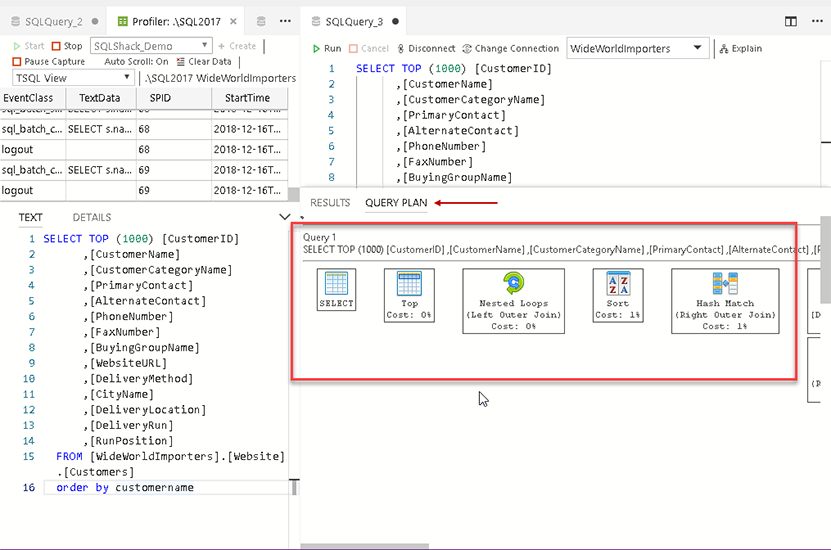
Task: Toggle Auto Scroll: On setting
Action: coord(136,62)
